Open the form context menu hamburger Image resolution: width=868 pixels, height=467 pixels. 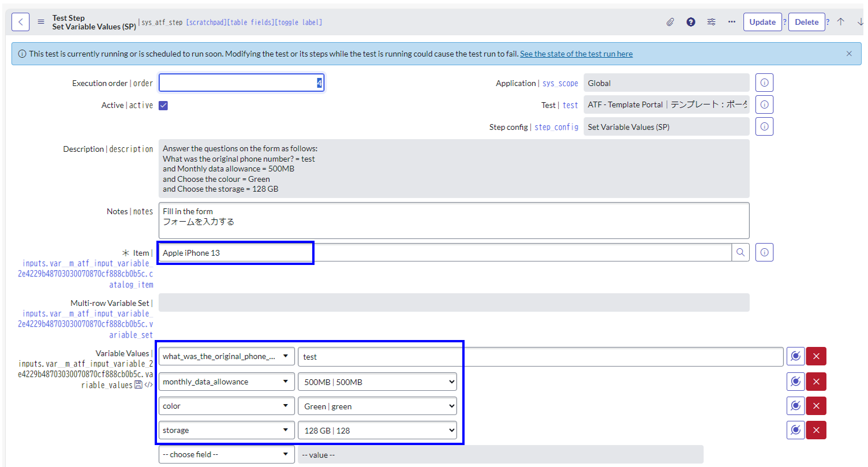click(x=40, y=21)
